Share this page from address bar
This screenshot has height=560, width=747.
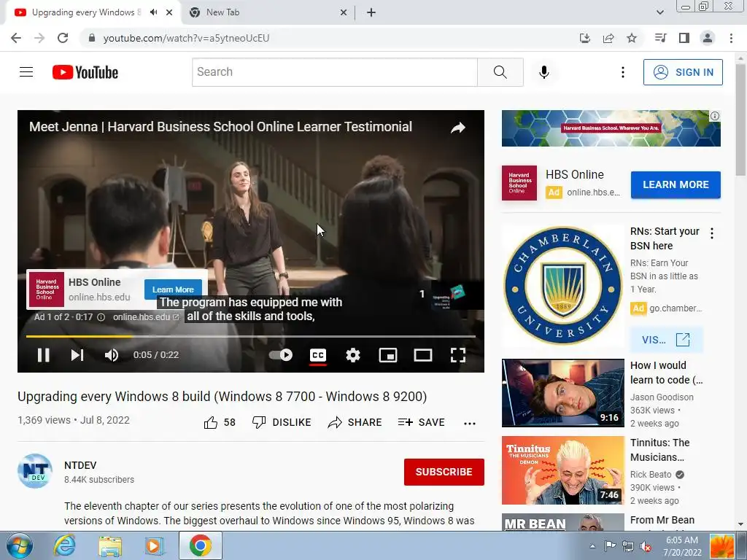(608, 38)
